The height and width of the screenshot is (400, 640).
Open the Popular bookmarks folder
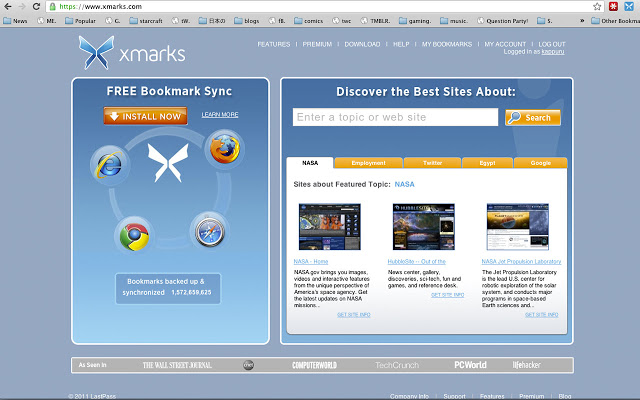pyautogui.click(x=80, y=21)
